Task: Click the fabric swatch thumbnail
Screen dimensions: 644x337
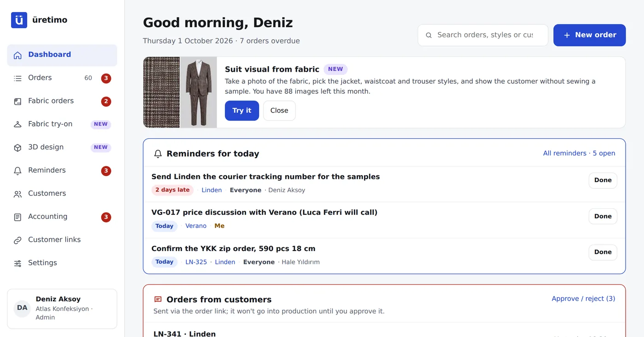Action: (161, 92)
